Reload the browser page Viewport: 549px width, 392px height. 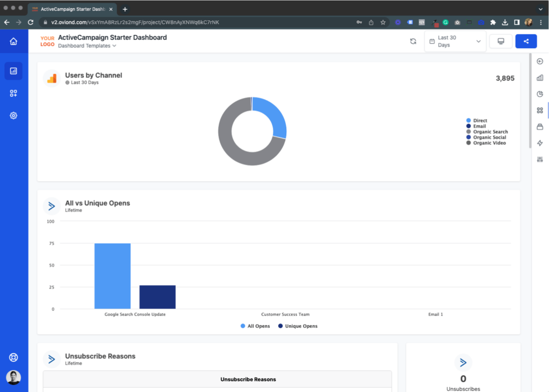31,22
